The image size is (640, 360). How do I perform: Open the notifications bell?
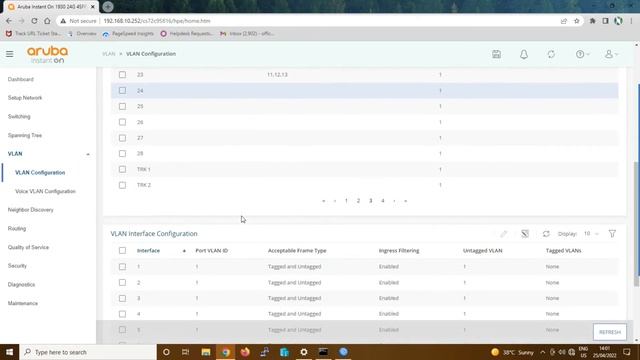pyautogui.click(x=524, y=54)
